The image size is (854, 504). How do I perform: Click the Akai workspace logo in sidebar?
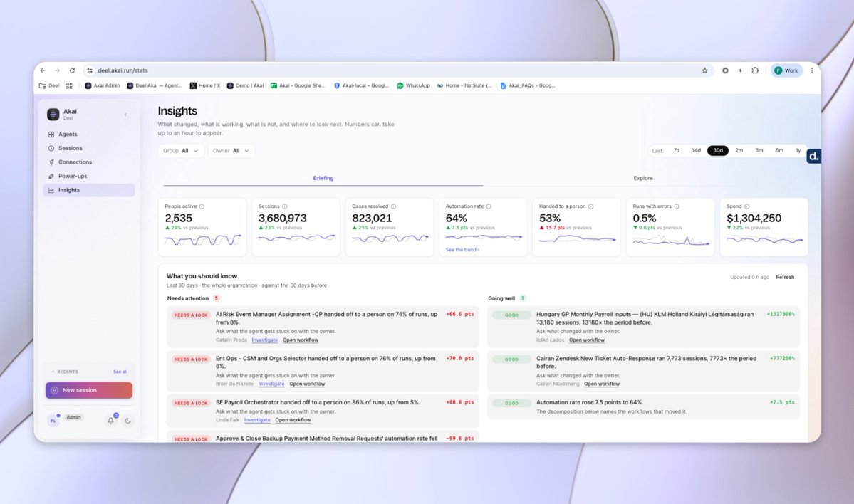coord(53,114)
